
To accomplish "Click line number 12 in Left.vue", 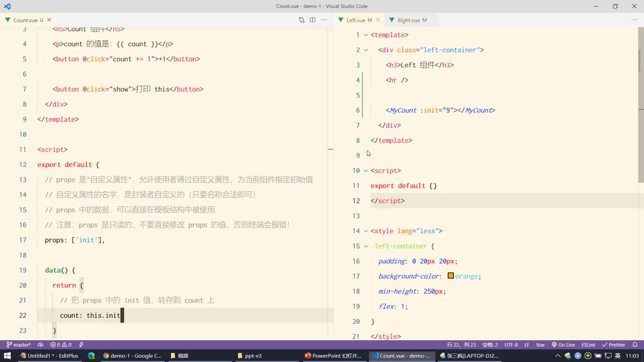I will (x=356, y=201).
